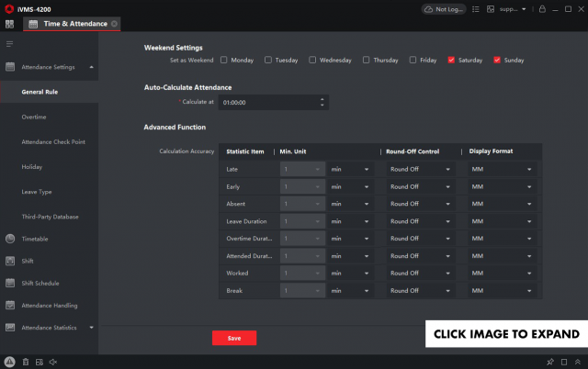The height and width of the screenshot is (369, 588).
Task: Open Attended Duration min unit dropdown
Action: 350,256
